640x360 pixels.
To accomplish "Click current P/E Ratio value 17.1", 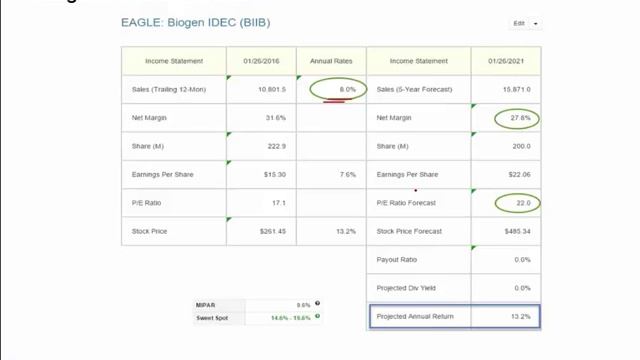I will [279, 203].
